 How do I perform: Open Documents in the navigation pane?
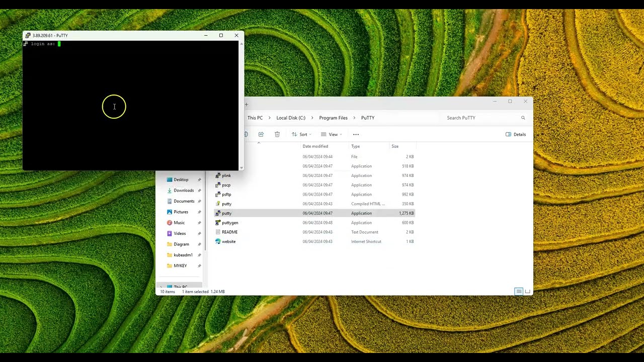click(x=184, y=201)
